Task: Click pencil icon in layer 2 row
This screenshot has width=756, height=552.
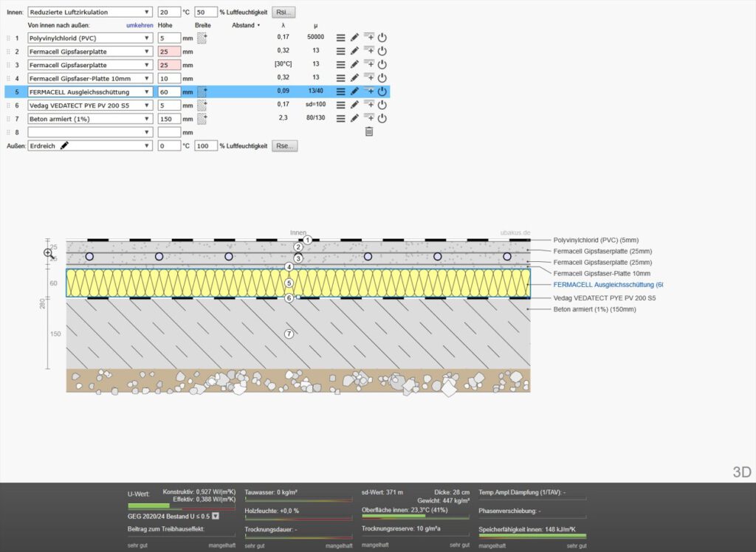Action: pos(354,51)
